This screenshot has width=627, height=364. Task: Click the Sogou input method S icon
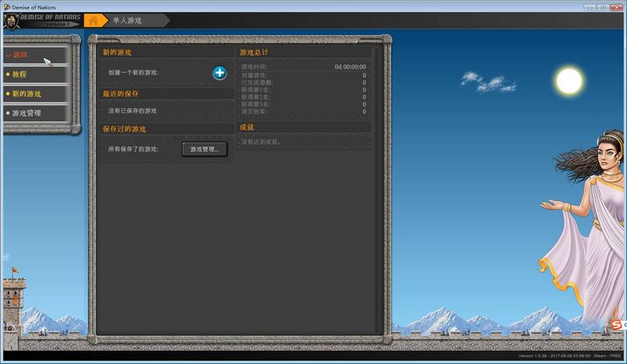[617, 325]
